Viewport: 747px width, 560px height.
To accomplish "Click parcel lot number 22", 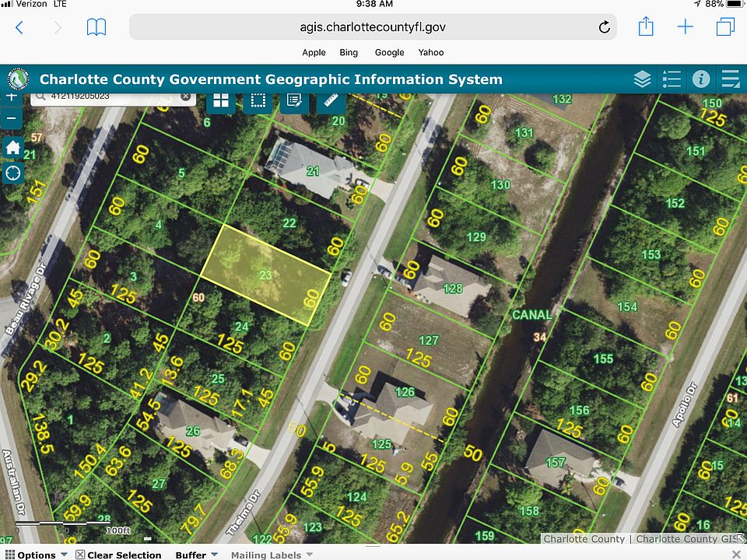I will coord(289,223).
